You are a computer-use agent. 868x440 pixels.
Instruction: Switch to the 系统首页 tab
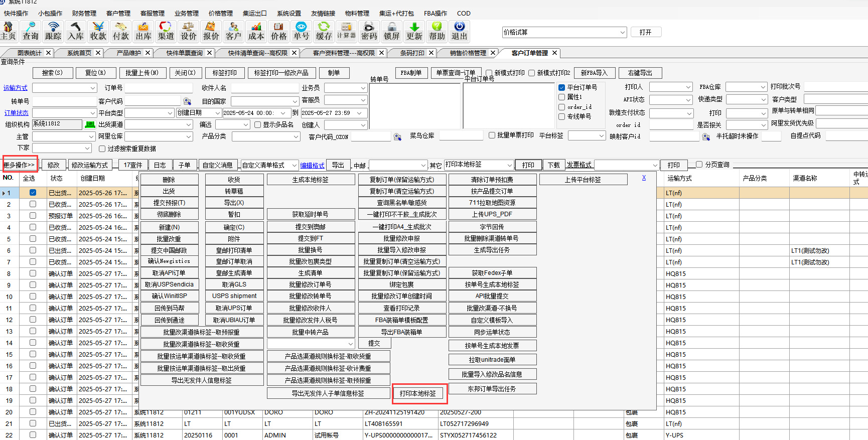coord(79,53)
